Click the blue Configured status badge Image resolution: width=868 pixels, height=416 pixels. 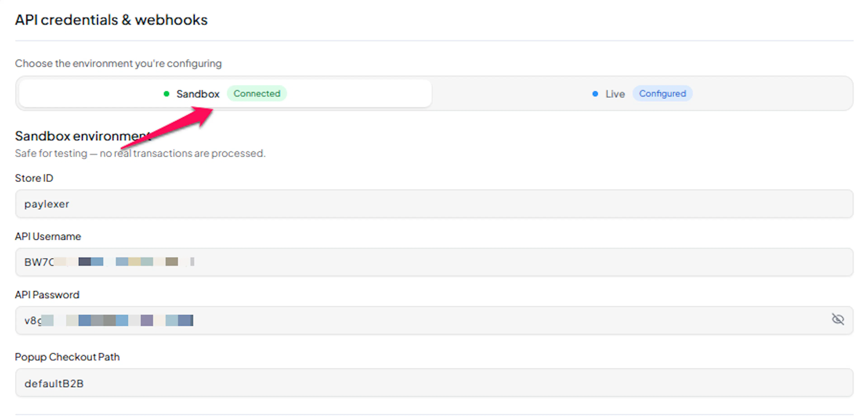click(662, 93)
